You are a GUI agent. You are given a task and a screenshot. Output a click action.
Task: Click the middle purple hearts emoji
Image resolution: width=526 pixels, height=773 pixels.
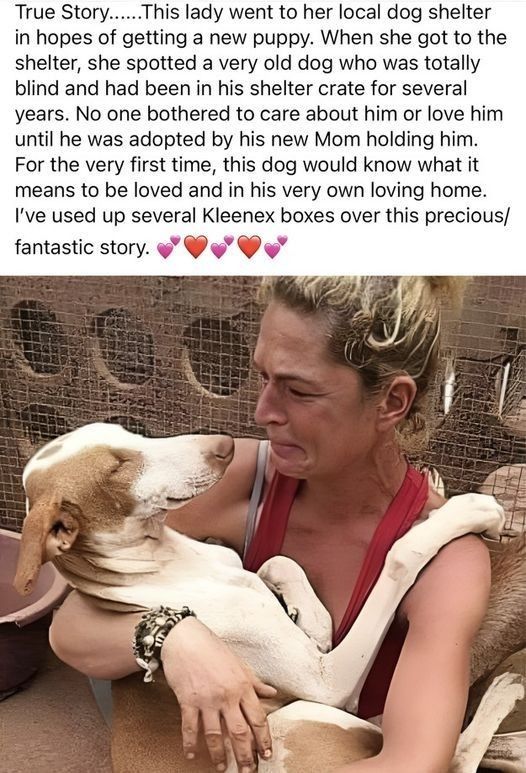pyautogui.click(x=222, y=247)
